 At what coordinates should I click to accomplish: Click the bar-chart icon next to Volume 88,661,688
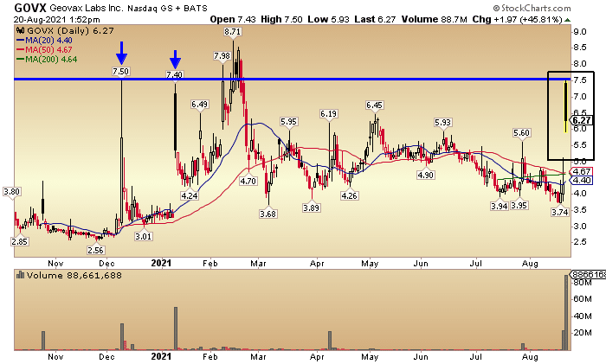pos(20,276)
